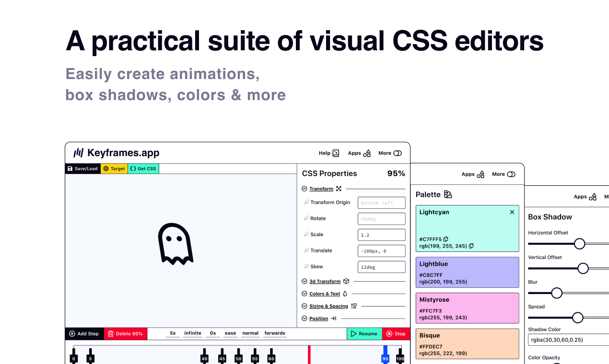Image resolution: width=609 pixels, height=364 pixels.
Task: Adjust the Vertical Offset slider handle
Action: [x=583, y=268]
